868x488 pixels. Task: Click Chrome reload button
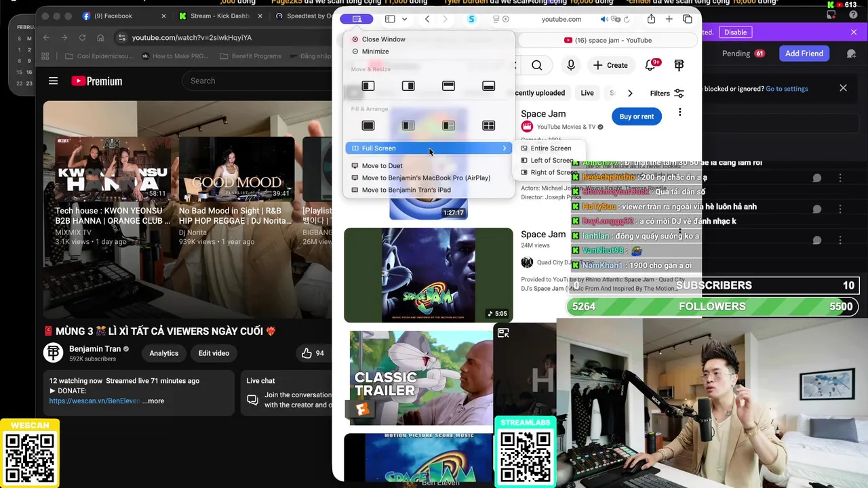pyautogui.click(x=82, y=38)
